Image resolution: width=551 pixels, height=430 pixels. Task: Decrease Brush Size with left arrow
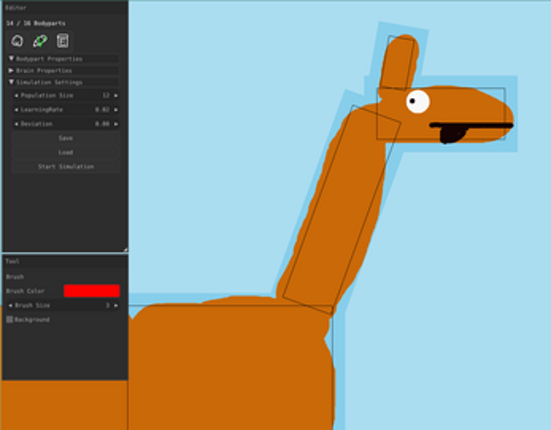(11, 305)
